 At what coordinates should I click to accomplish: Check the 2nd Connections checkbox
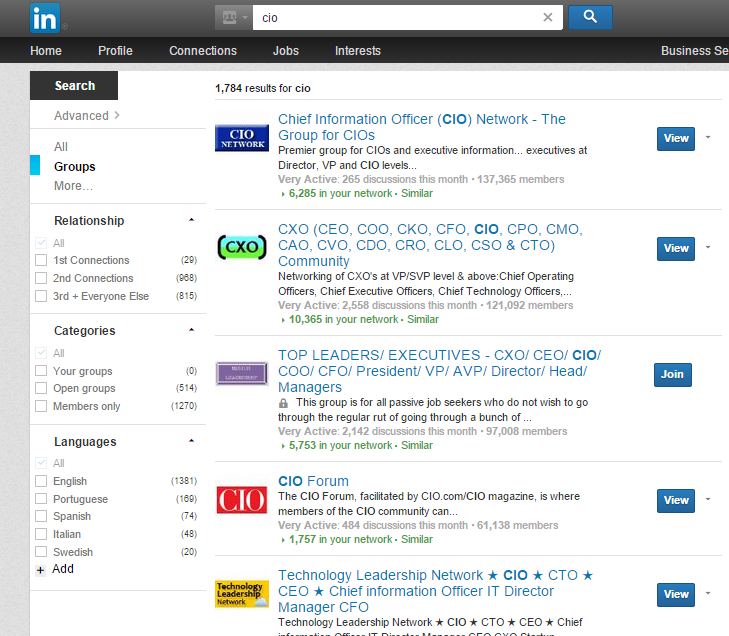pos(41,278)
